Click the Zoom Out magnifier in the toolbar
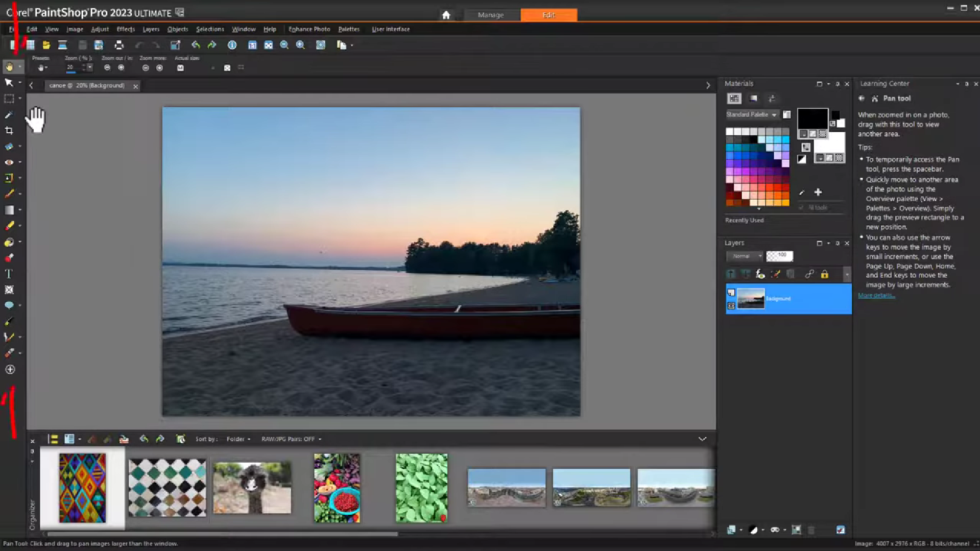This screenshot has width=980, height=551. click(x=284, y=45)
